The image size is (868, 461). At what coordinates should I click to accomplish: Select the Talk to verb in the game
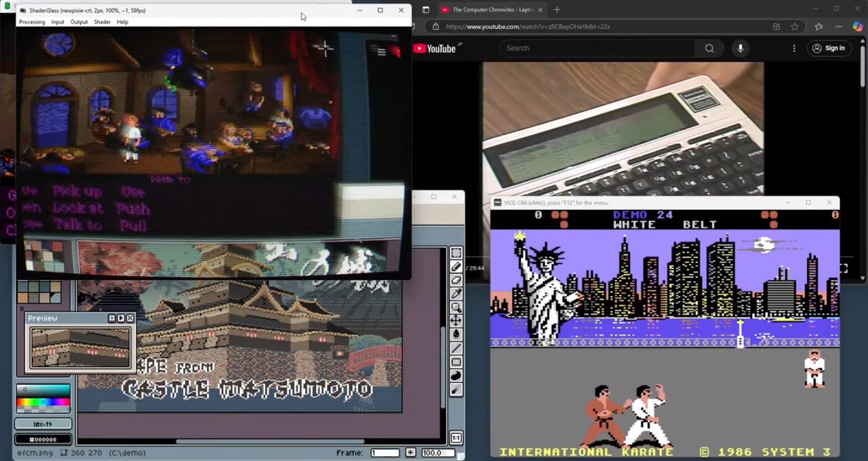pyautogui.click(x=78, y=225)
